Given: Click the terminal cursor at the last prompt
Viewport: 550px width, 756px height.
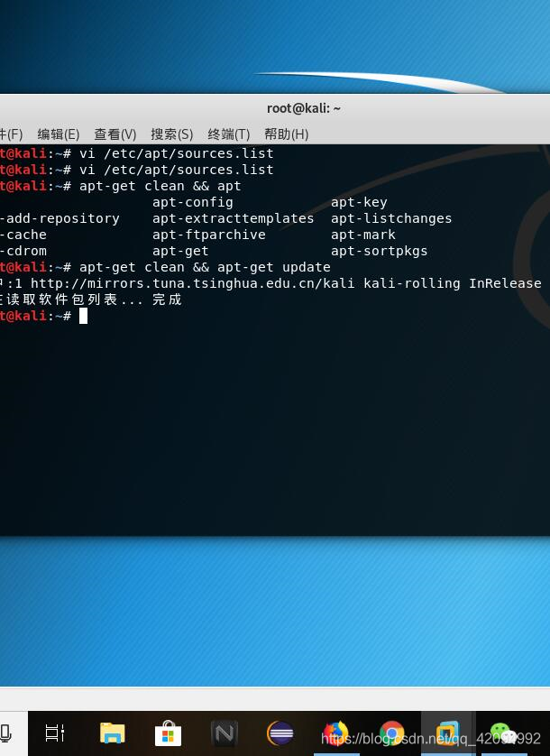Looking at the screenshot, I should click(83, 317).
